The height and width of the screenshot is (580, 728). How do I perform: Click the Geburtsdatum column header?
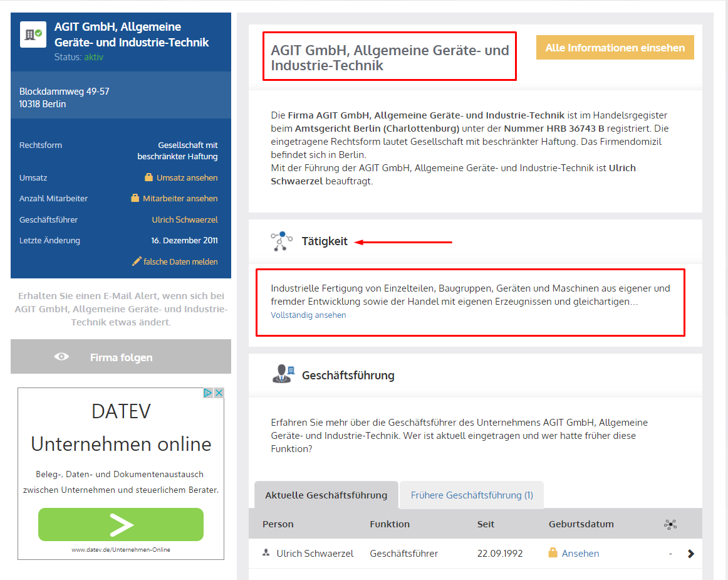click(581, 524)
